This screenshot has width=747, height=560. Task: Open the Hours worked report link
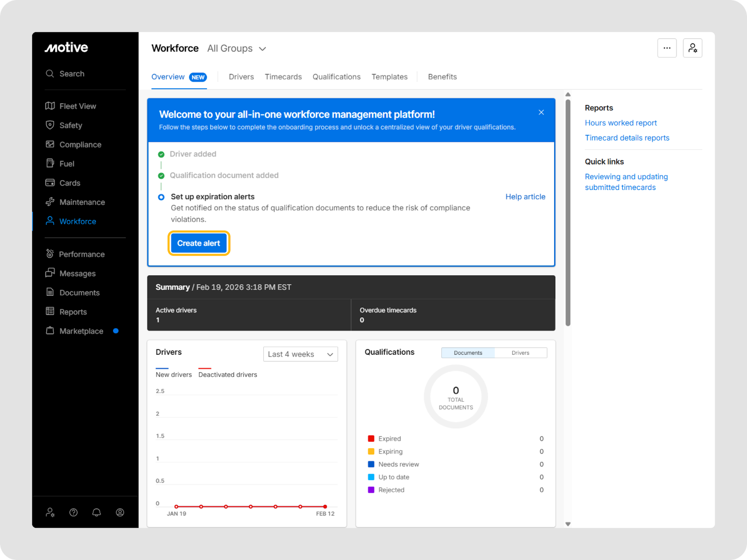[x=620, y=123]
